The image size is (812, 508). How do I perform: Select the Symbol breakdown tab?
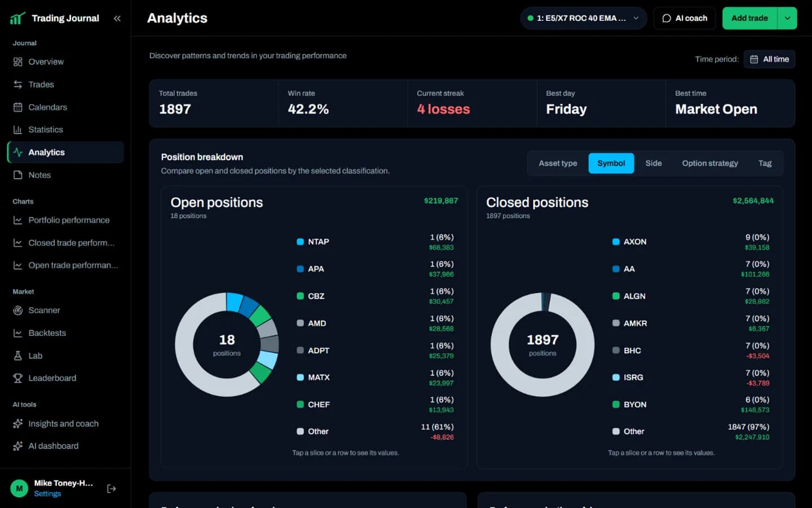click(611, 163)
